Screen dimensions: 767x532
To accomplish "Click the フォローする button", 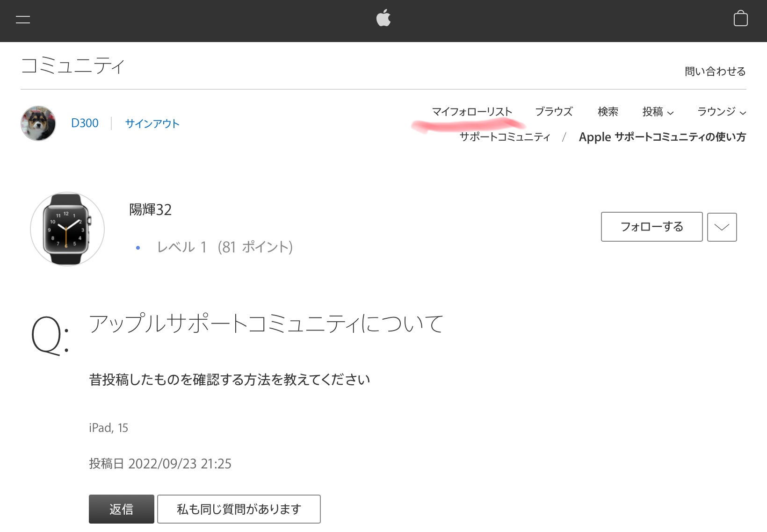I will 651,227.
